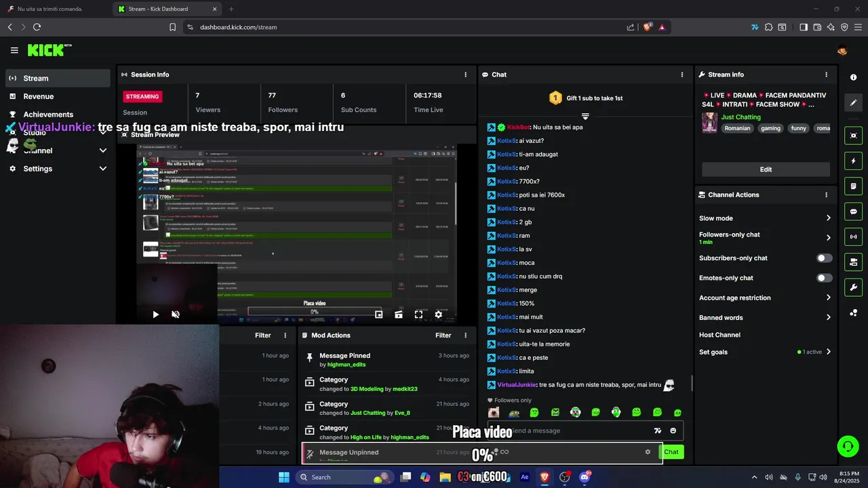Collapse pinned message arrow below gift banner
Image resolution: width=868 pixels, height=488 pixels.
pos(585,117)
